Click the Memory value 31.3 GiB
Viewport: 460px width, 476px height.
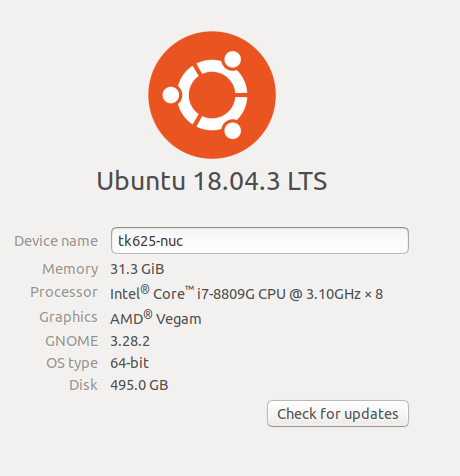tap(137, 269)
